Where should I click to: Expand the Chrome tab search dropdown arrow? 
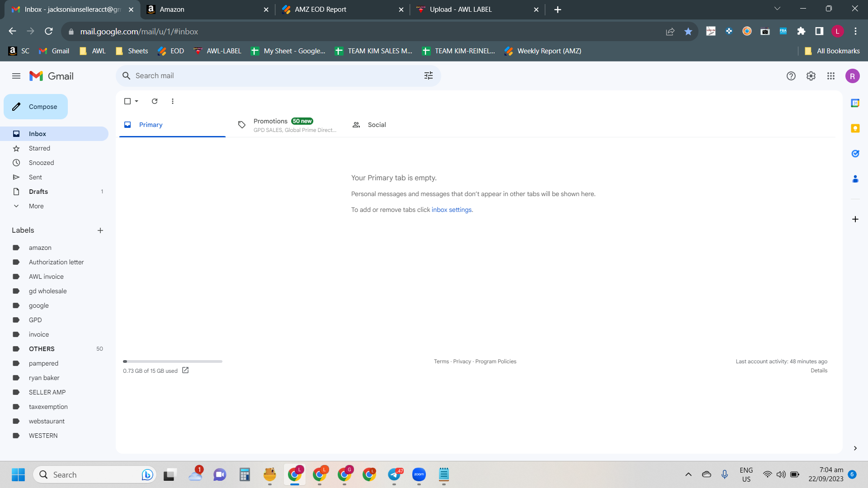pos(777,9)
